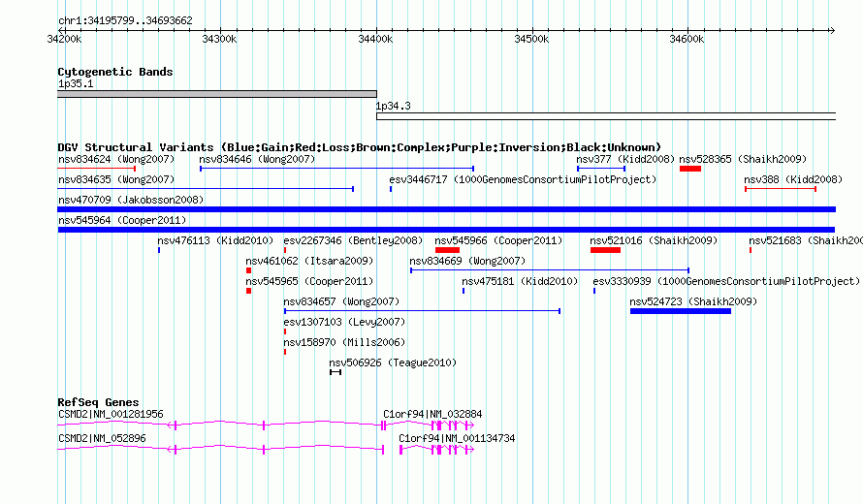
Task: Click the 34300k ruler tick label
Action: (x=219, y=39)
